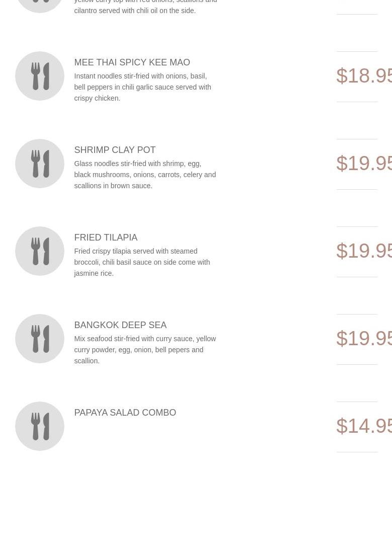
Task: Click the Bangkok Deep Sea seafood description
Action: point(145,350)
